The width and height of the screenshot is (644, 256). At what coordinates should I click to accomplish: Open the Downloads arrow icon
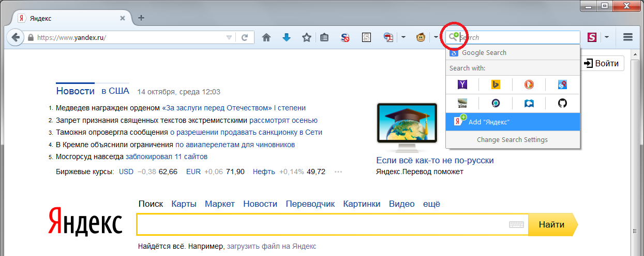click(x=287, y=37)
